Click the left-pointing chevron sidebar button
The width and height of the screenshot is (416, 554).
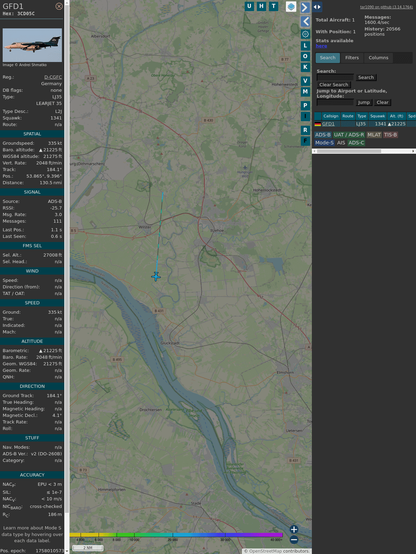point(305,22)
